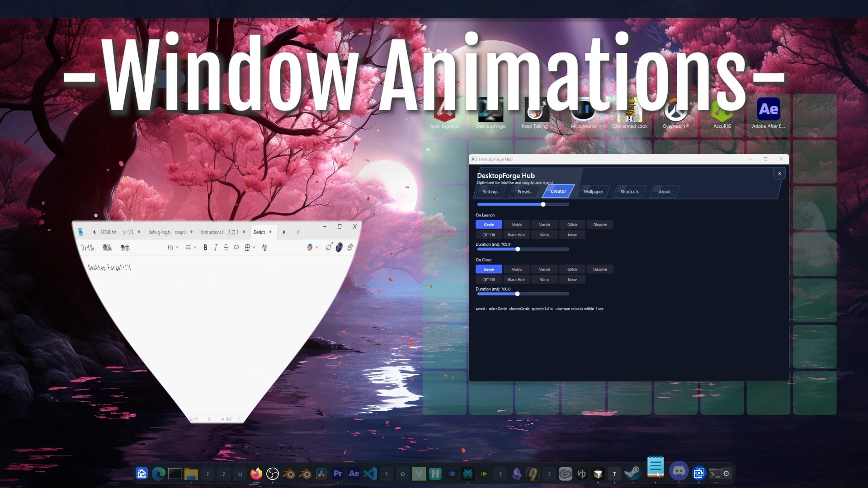Select Vanish under On Launch

tap(544, 225)
